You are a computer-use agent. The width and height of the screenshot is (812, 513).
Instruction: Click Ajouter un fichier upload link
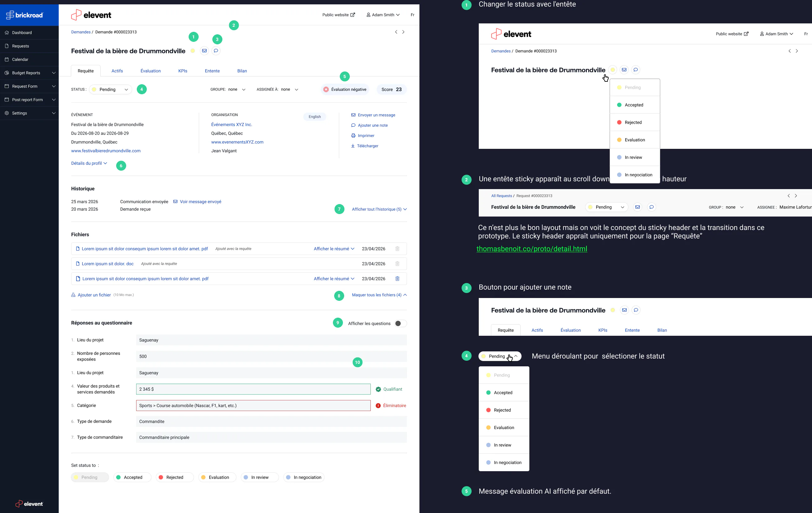coord(91,295)
